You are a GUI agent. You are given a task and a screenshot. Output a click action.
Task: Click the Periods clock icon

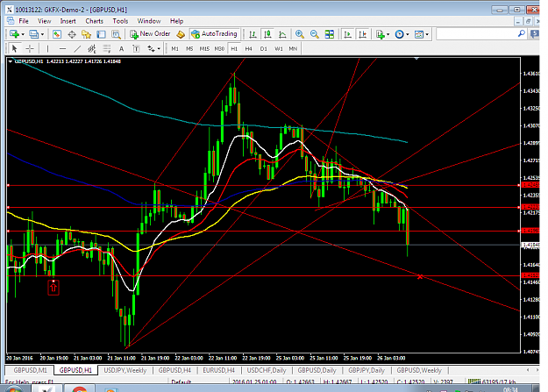399,34
